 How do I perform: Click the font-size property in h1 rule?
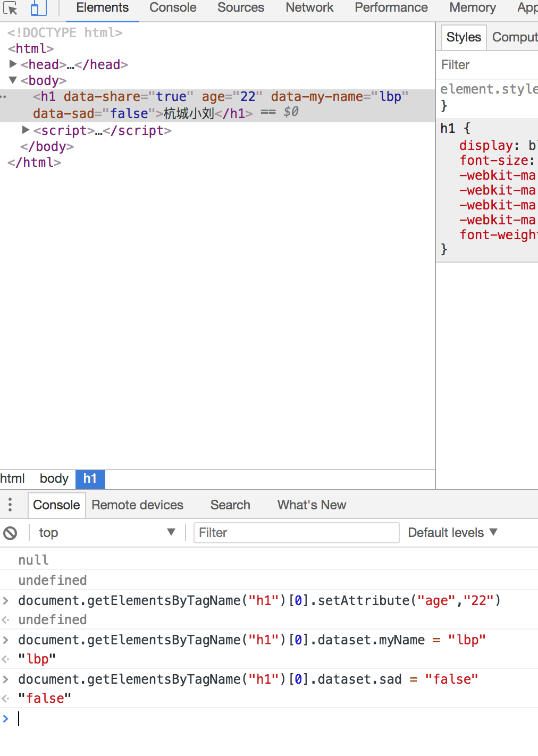tap(494, 160)
